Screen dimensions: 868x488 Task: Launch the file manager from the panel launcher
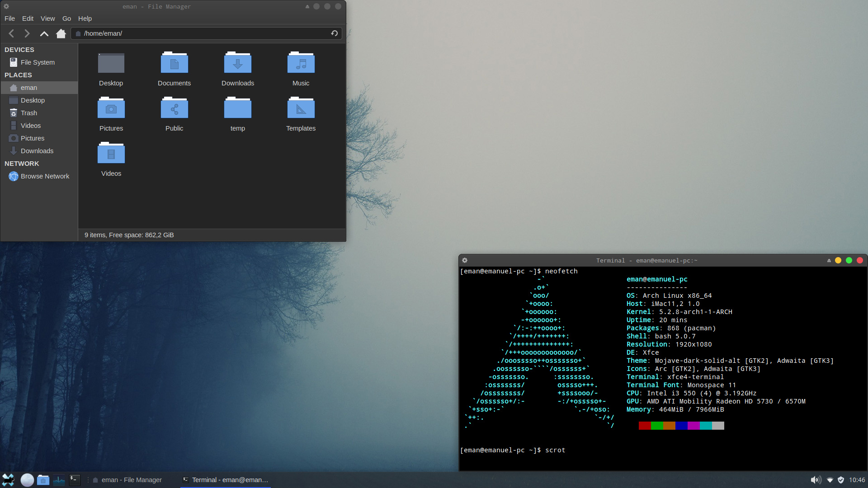click(43, 480)
